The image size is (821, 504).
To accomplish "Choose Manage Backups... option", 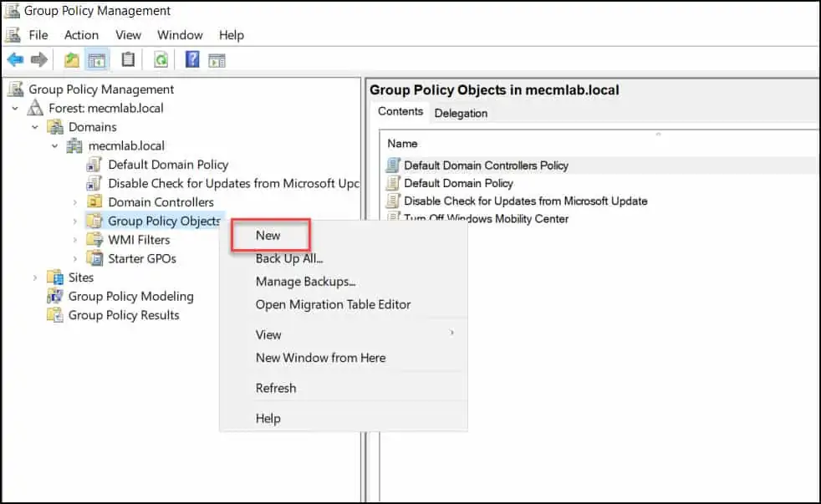I will point(343,282).
